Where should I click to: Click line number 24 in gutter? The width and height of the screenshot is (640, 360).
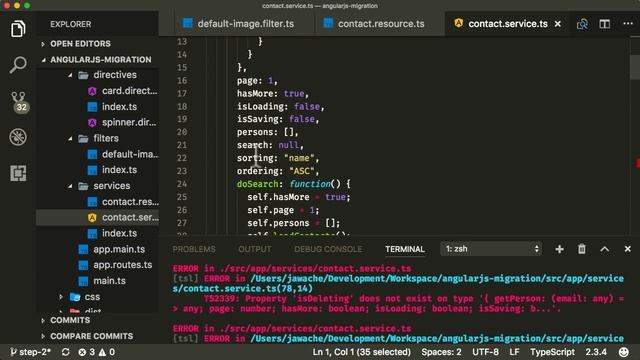point(182,184)
